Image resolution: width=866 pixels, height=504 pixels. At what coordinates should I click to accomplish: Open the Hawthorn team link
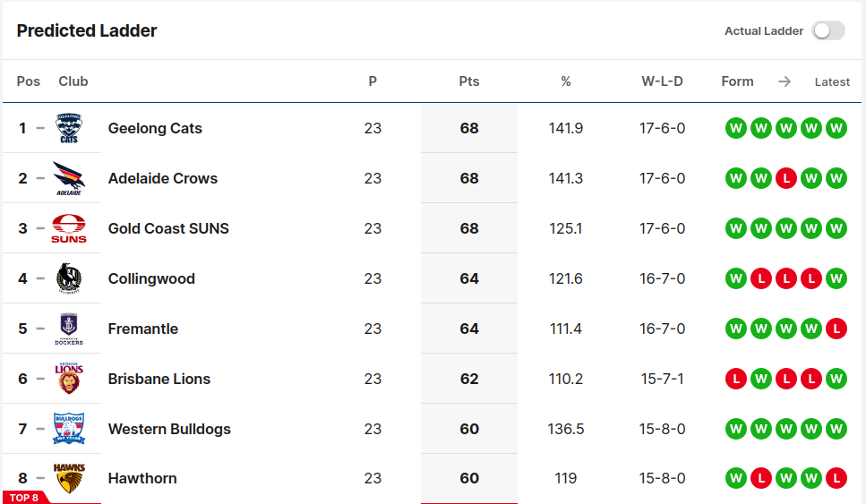(x=142, y=478)
